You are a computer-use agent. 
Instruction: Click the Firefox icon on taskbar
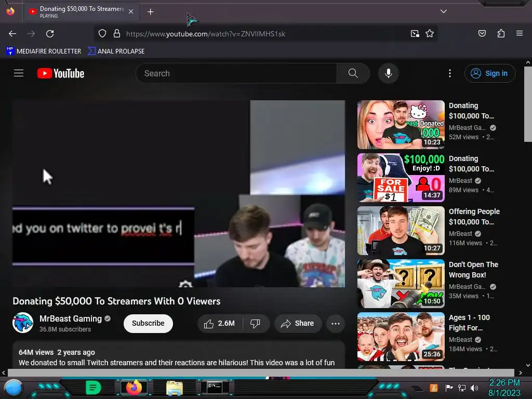click(x=134, y=388)
